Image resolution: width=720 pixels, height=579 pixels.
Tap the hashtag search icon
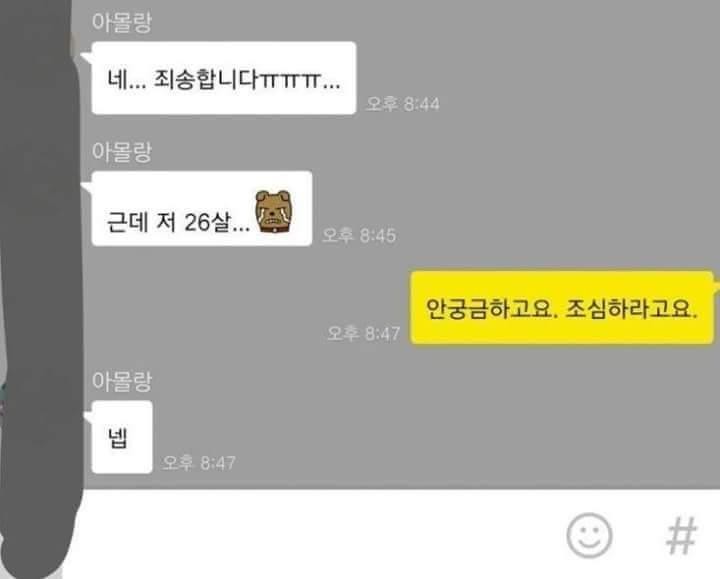682,535
